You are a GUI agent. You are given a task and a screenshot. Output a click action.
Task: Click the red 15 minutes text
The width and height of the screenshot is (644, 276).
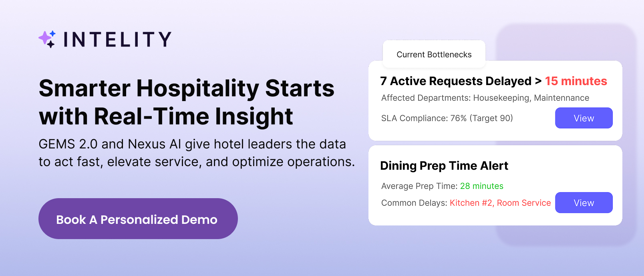click(x=576, y=81)
